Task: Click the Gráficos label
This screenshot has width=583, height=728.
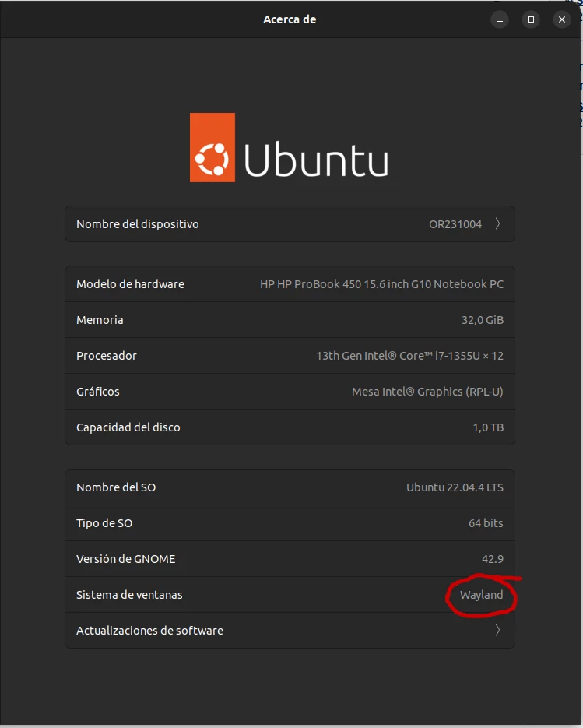Action: point(97,392)
